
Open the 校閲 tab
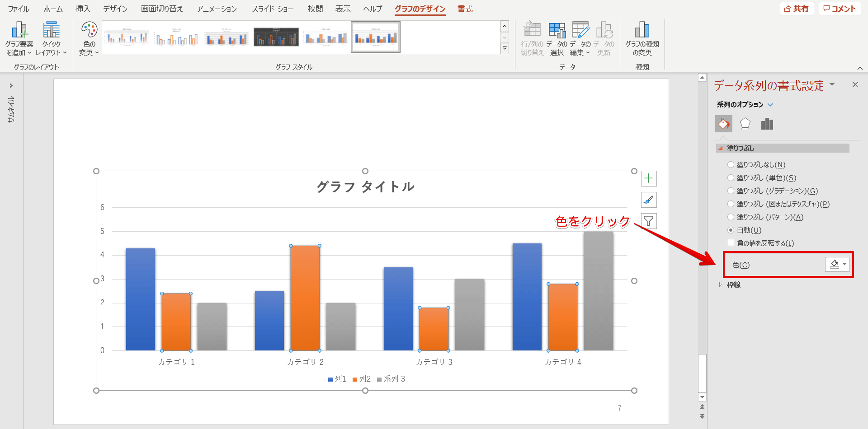coord(315,9)
